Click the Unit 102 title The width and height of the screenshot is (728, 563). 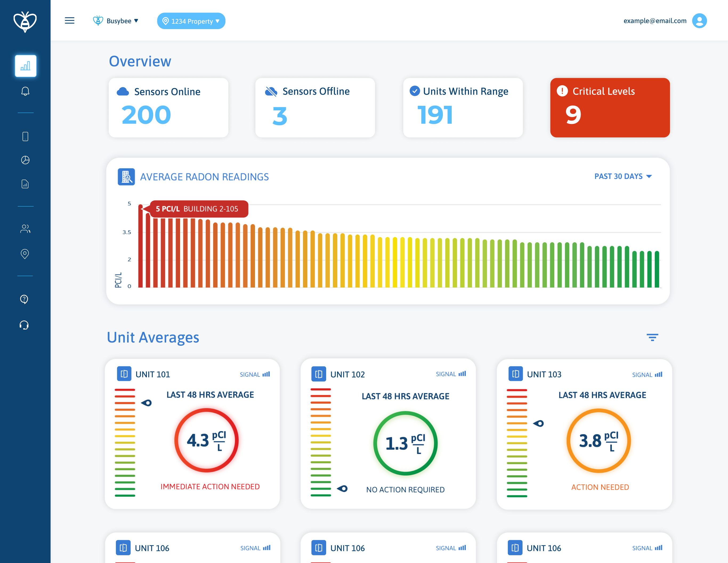pos(347,374)
